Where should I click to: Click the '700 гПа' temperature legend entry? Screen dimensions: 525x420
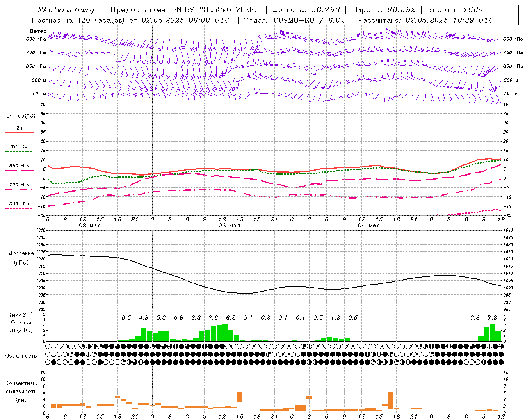(19, 185)
